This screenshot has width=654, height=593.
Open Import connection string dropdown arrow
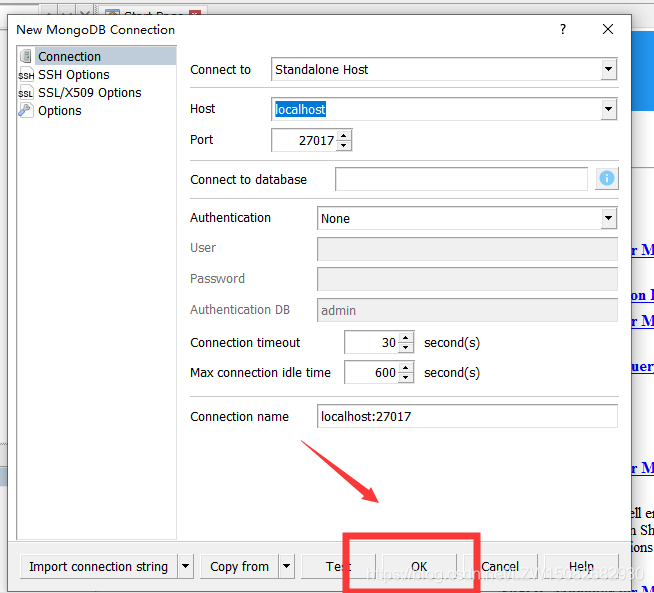[x=186, y=566]
